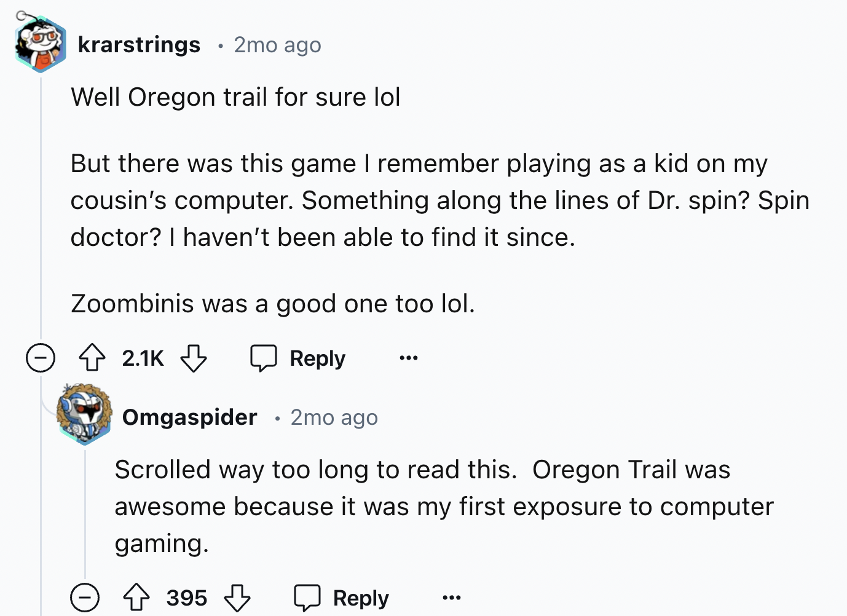This screenshot has width=847, height=616.
Task: Reply to Omgaspider's comment
Action: 342,598
